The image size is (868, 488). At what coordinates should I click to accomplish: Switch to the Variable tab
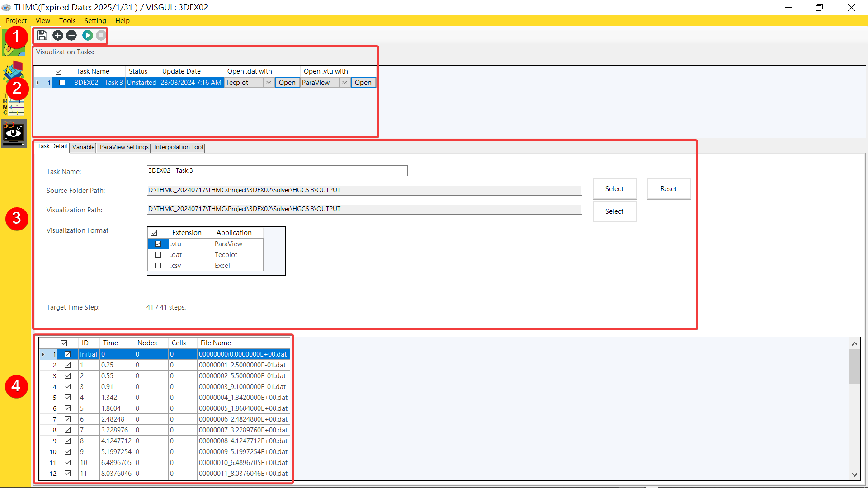(x=83, y=147)
